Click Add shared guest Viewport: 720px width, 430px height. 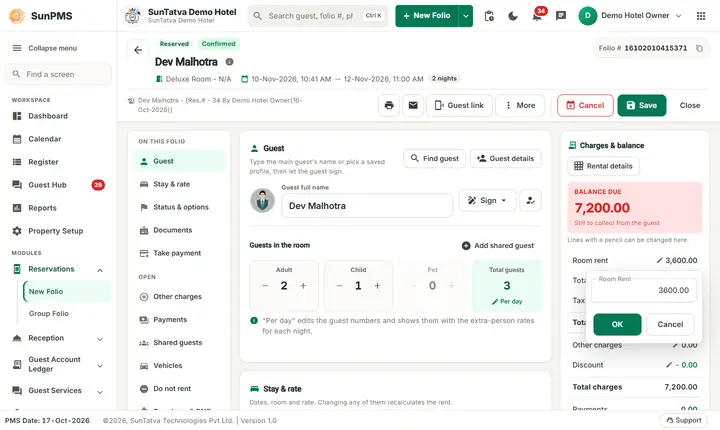(498, 246)
